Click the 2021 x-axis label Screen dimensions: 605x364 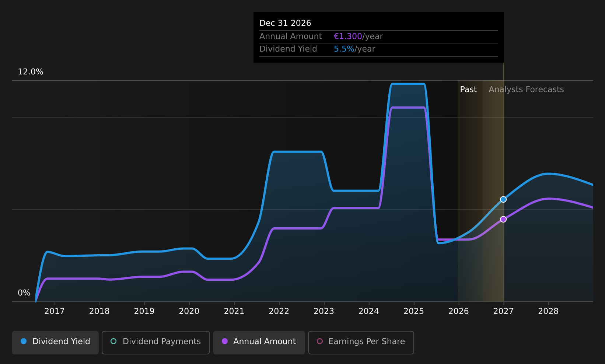(x=234, y=311)
